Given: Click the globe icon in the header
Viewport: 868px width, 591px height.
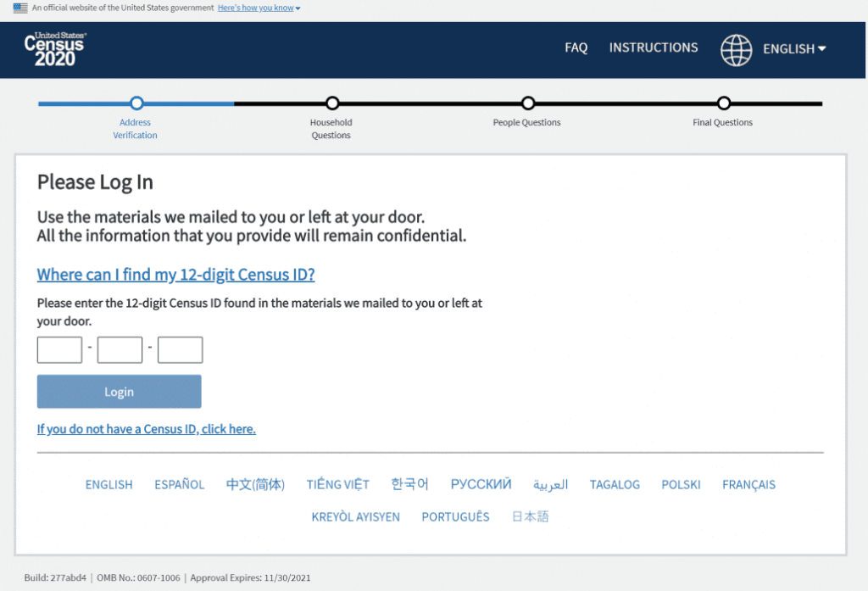Looking at the screenshot, I should [x=736, y=49].
